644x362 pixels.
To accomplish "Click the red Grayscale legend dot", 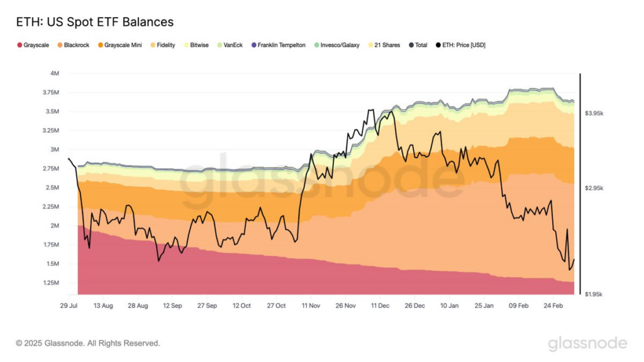I will [x=19, y=45].
